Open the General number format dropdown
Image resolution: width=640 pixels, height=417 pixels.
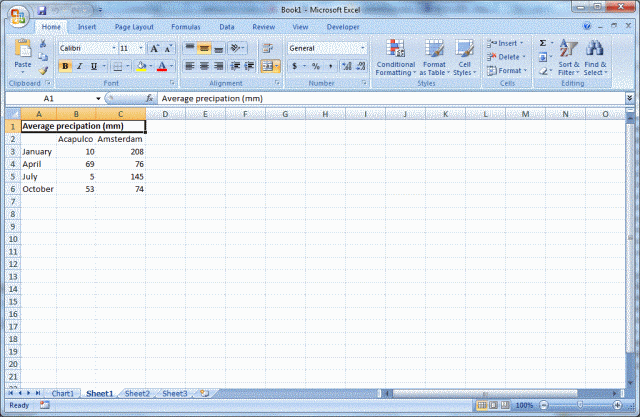click(x=362, y=48)
